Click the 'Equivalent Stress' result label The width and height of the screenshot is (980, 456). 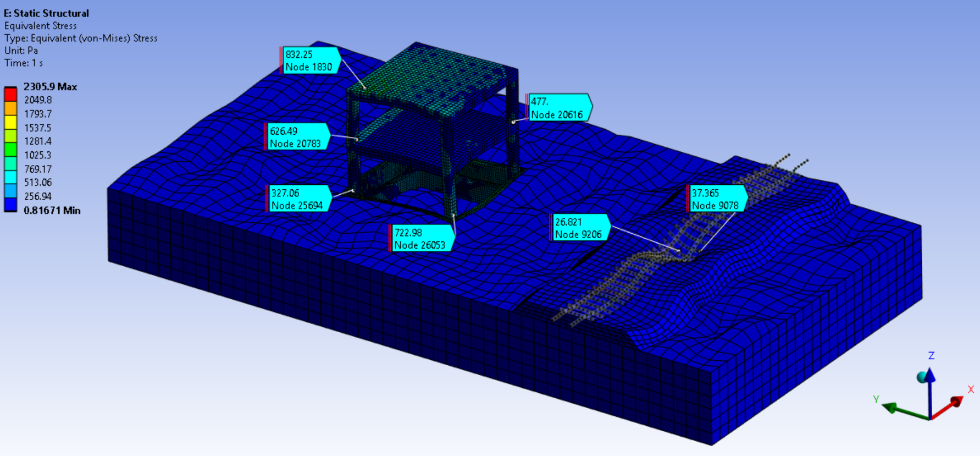pyautogui.click(x=40, y=26)
